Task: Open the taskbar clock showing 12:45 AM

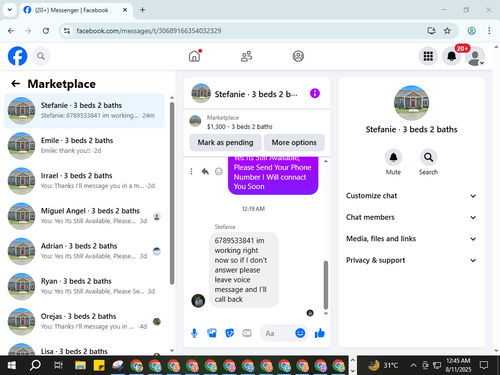Action: [x=458, y=365]
